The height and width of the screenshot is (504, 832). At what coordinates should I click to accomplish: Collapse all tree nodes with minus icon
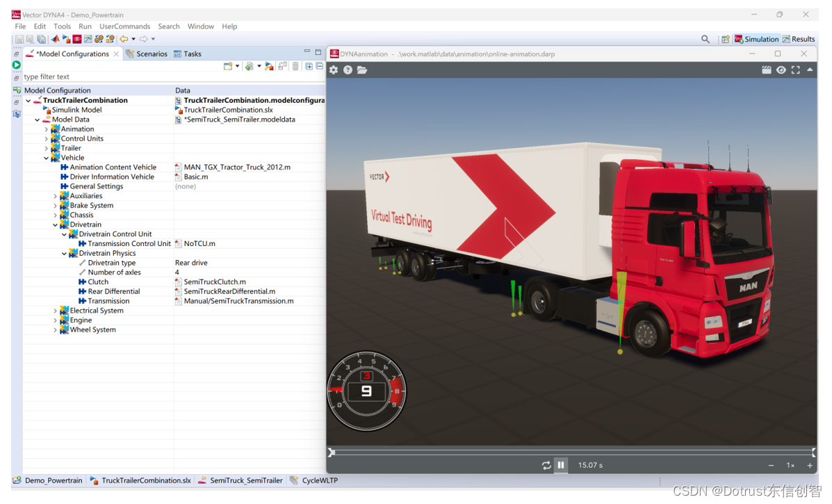pyautogui.click(x=320, y=66)
